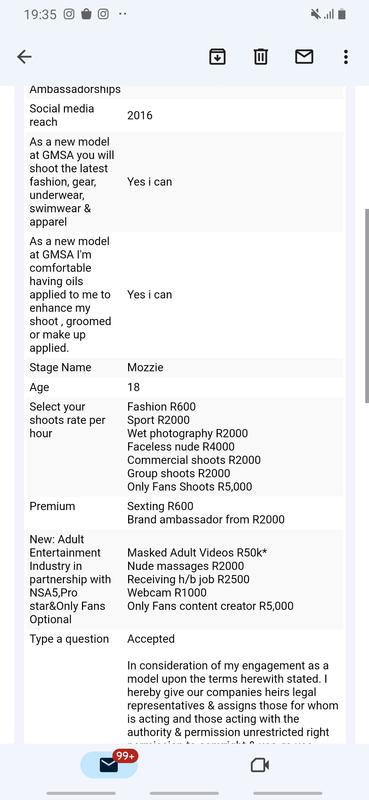
Task: Tap the shopping bag notification icon
Action: click(86, 14)
